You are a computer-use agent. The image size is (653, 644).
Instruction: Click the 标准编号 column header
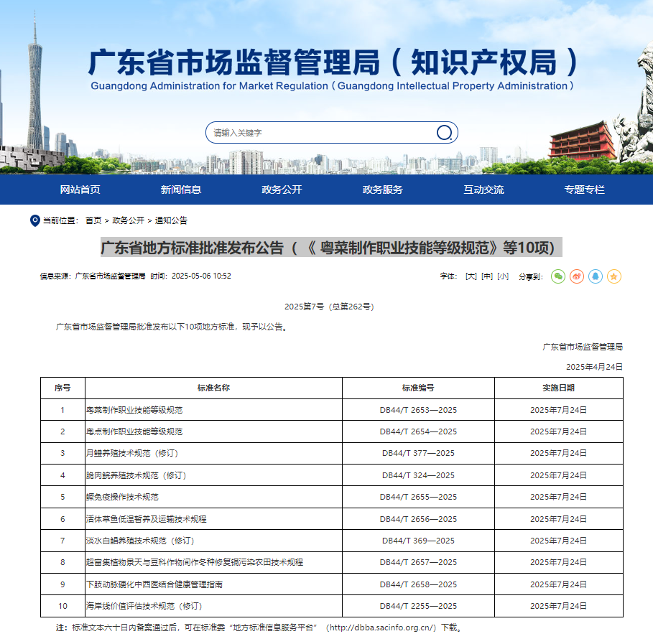click(418, 388)
